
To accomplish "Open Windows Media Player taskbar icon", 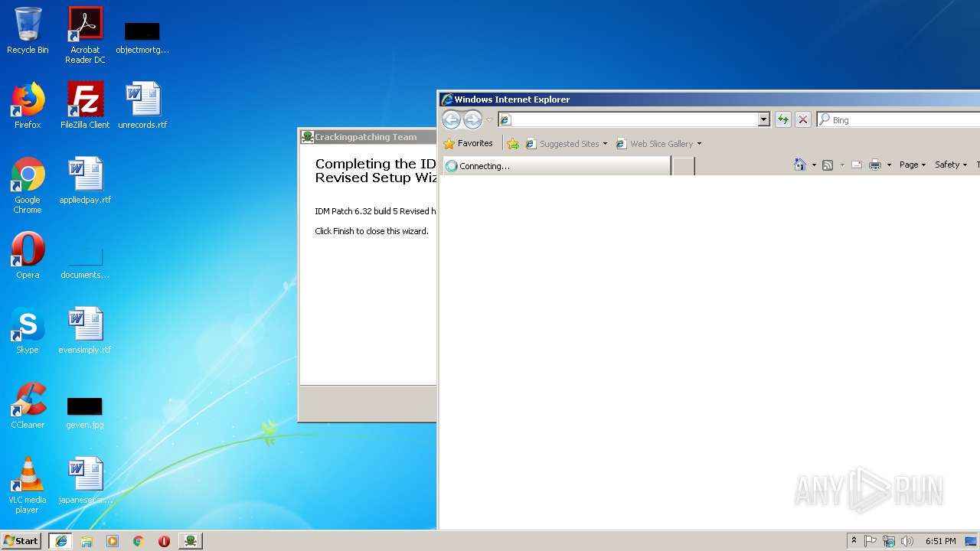I will pos(113,541).
